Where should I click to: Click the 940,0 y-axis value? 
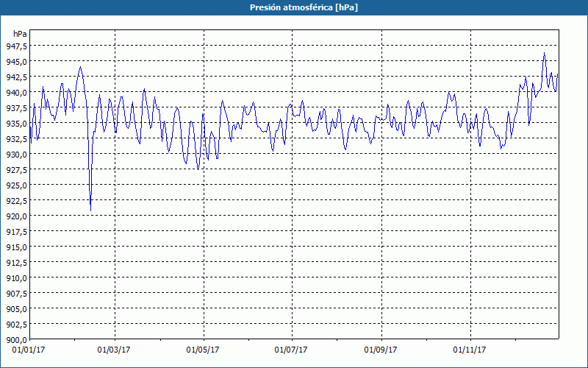16,92
